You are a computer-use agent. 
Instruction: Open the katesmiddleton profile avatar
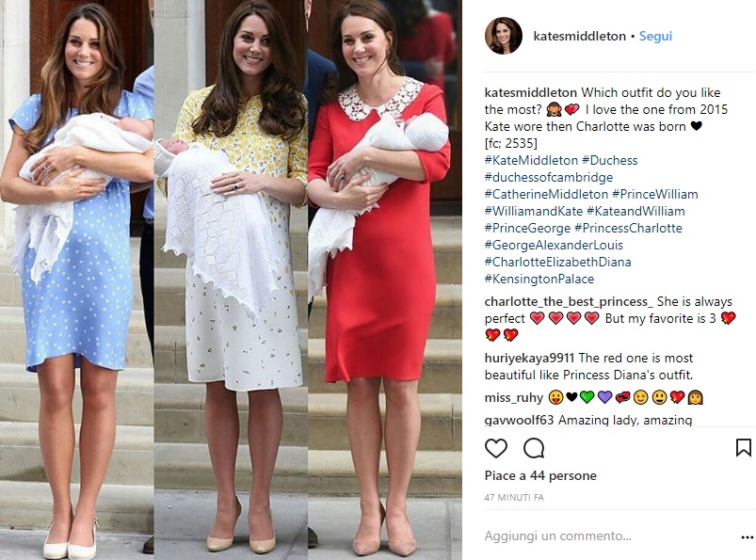(504, 36)
